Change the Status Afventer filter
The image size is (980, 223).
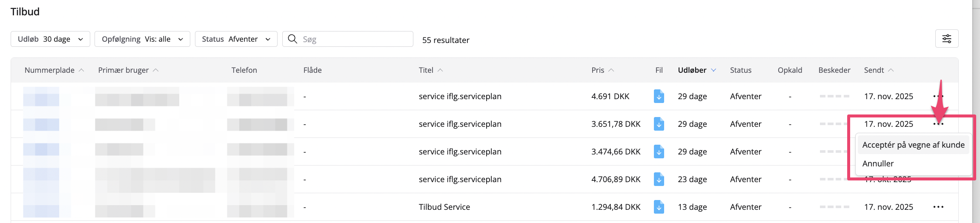(236, 39)
